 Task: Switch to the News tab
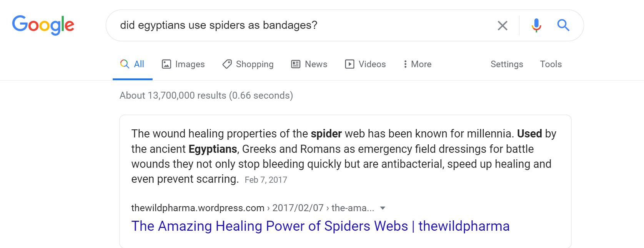coord(309,64)
